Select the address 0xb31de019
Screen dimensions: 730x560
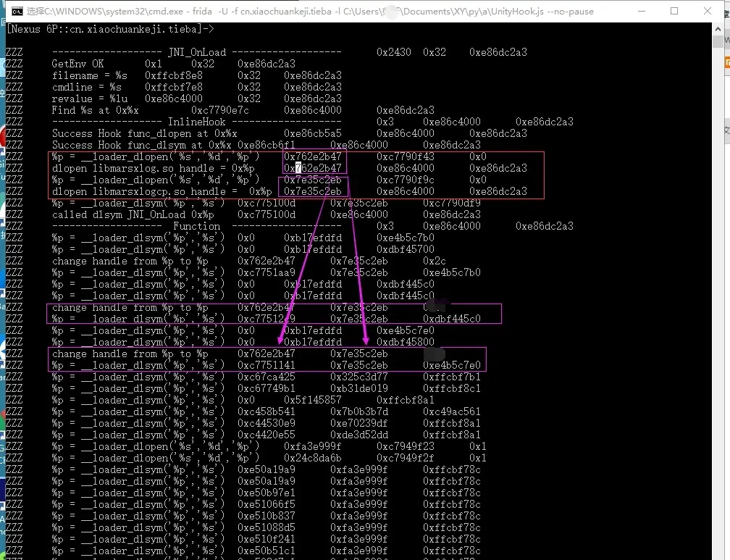[x=359, y=388]
